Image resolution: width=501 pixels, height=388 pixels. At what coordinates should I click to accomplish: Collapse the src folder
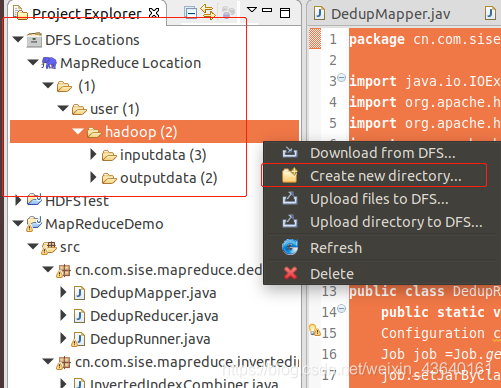pos(33,246)
